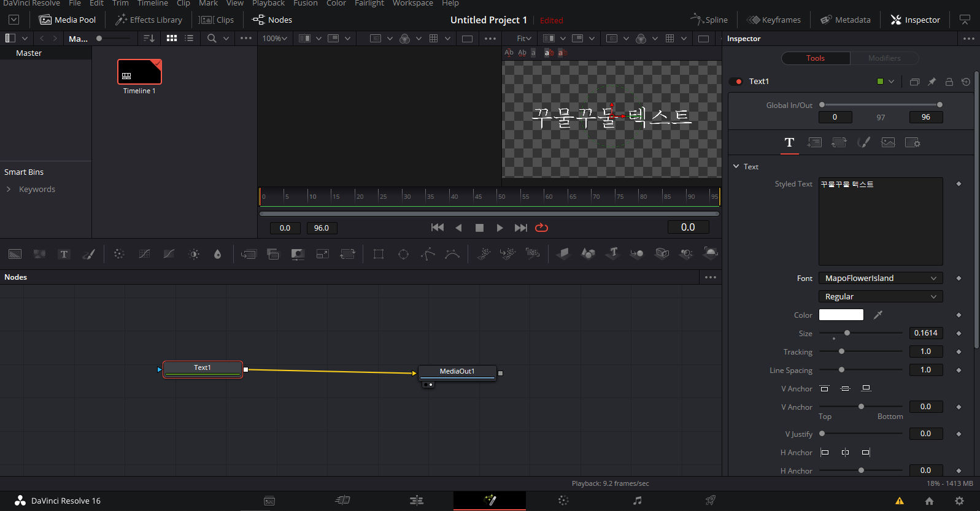Open the Fusion menu
Viewport: 980px width, 511px height.
tap(306, 3)
